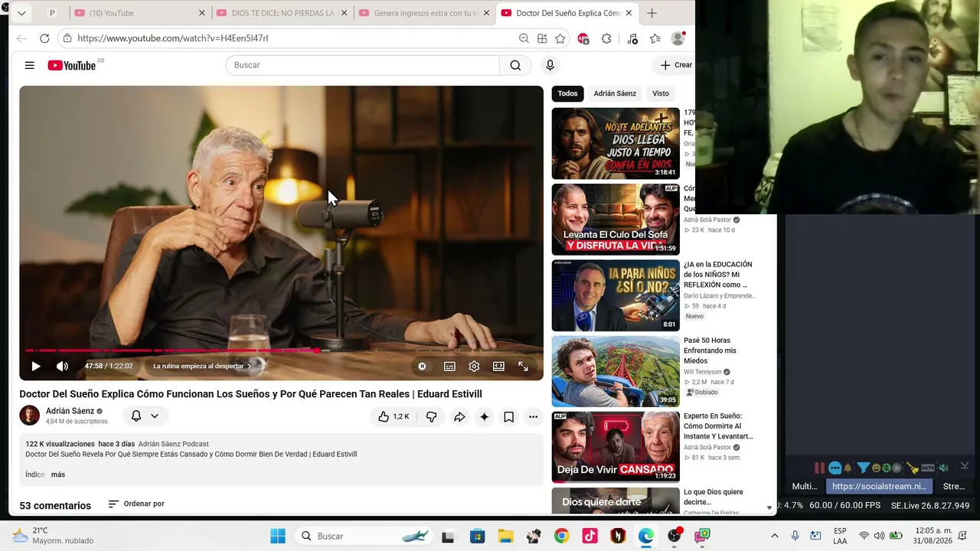The image size is (980, 551).
Task: Open 'Pasé 50 Horas Enfrentando mis Miedos' title
Action: [710, 350]
